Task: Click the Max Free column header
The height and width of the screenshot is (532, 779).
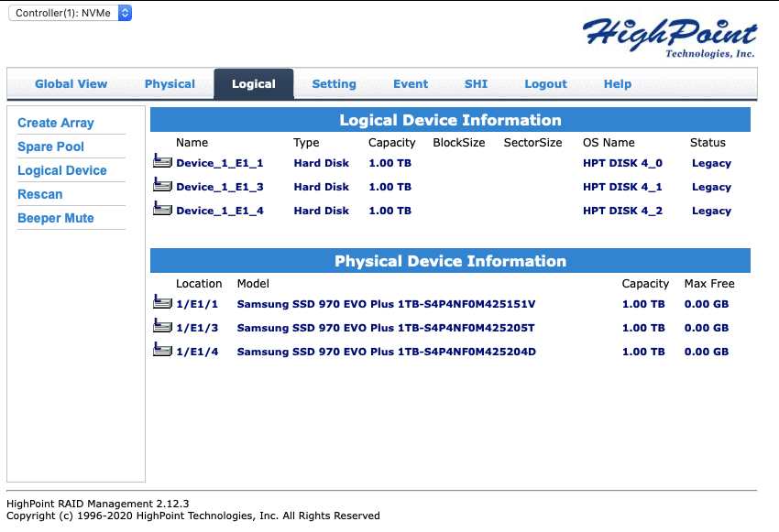Action: coord(709,284)
